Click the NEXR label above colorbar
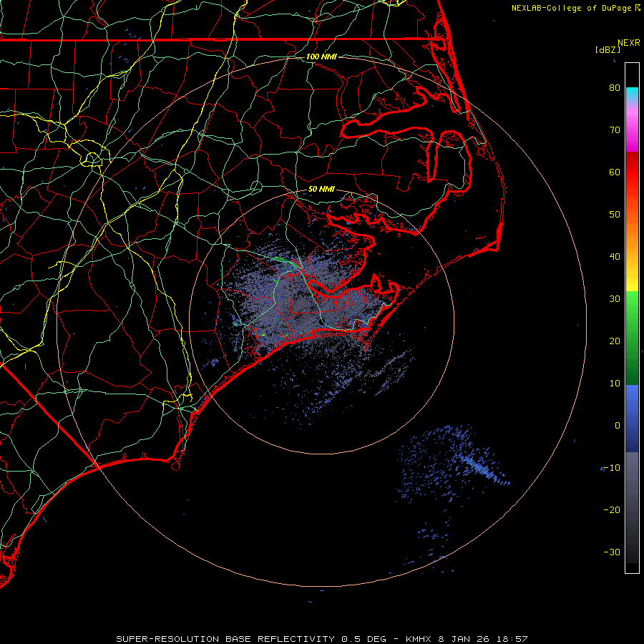The image size is (644, 644). (x=629, y=43)
